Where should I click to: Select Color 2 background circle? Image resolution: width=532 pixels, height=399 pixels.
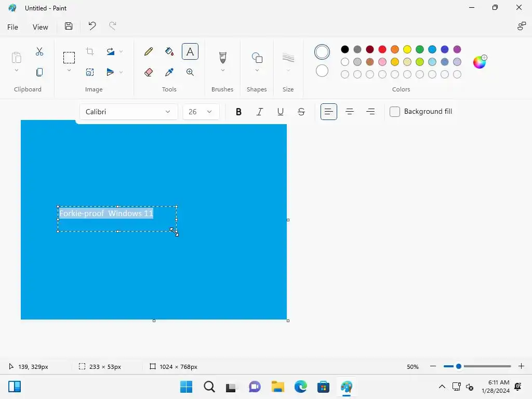pyautogui.click(x=322, y=71)
